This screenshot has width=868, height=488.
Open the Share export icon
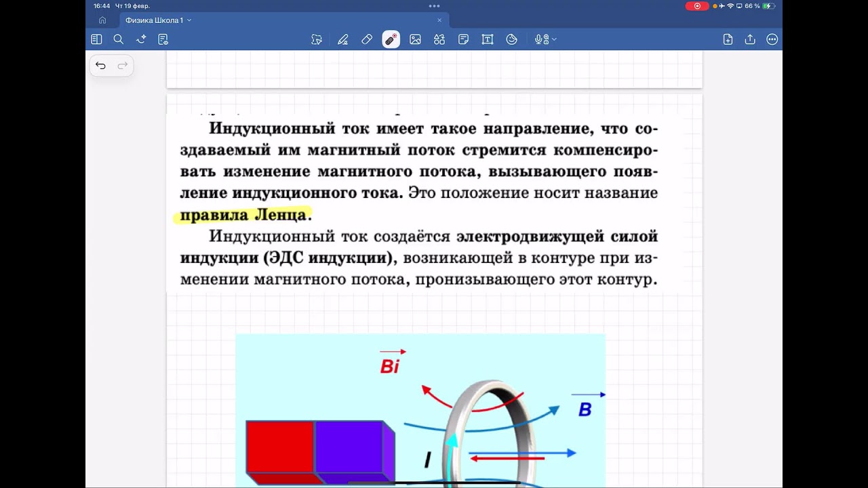pyautogui.click(x=750, y=39)
